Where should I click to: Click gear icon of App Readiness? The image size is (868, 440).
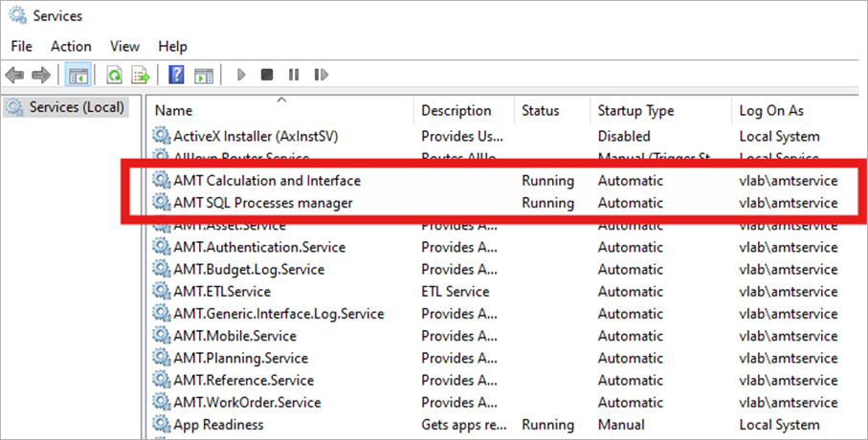[x=161, y=424]
